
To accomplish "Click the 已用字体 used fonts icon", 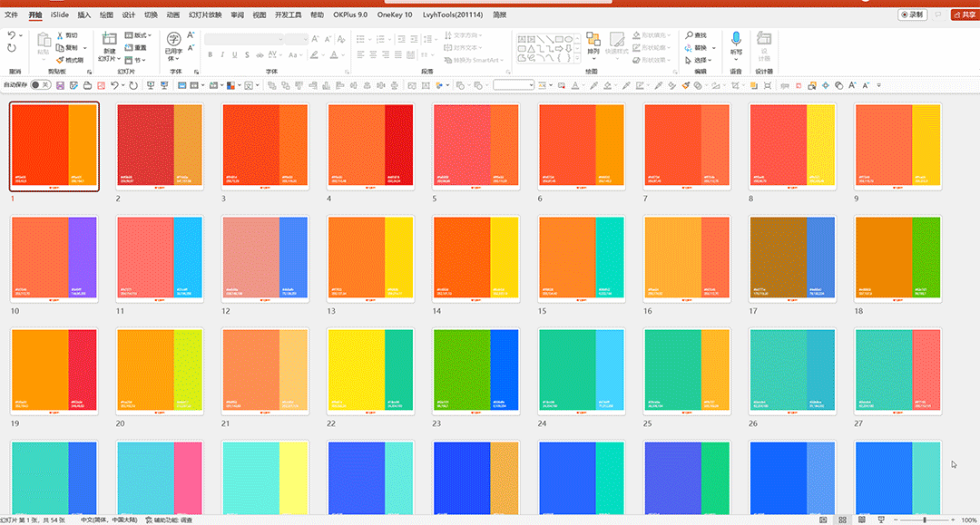I will [x=173, y=47].
